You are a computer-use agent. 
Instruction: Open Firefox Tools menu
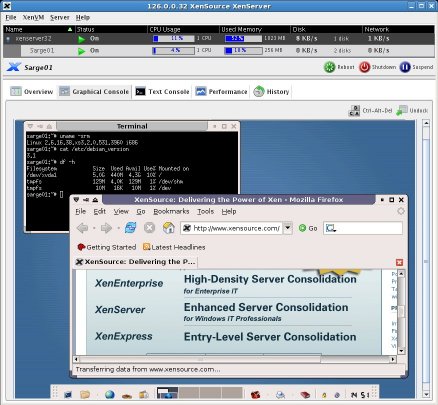point(205,211)
